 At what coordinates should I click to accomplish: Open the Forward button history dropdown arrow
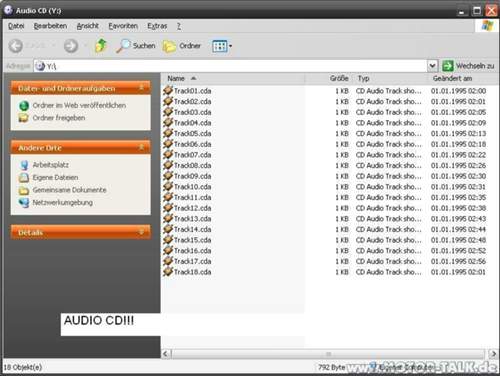click(86, 46)
